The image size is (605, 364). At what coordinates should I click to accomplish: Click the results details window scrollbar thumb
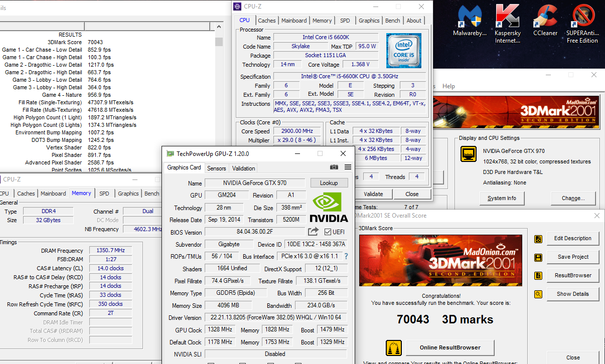[x=219, y=42]
